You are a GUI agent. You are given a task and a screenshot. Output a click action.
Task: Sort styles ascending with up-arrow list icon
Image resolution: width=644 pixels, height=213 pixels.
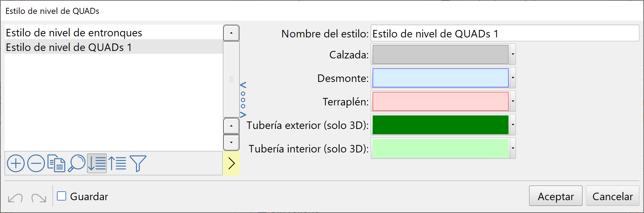117,163
